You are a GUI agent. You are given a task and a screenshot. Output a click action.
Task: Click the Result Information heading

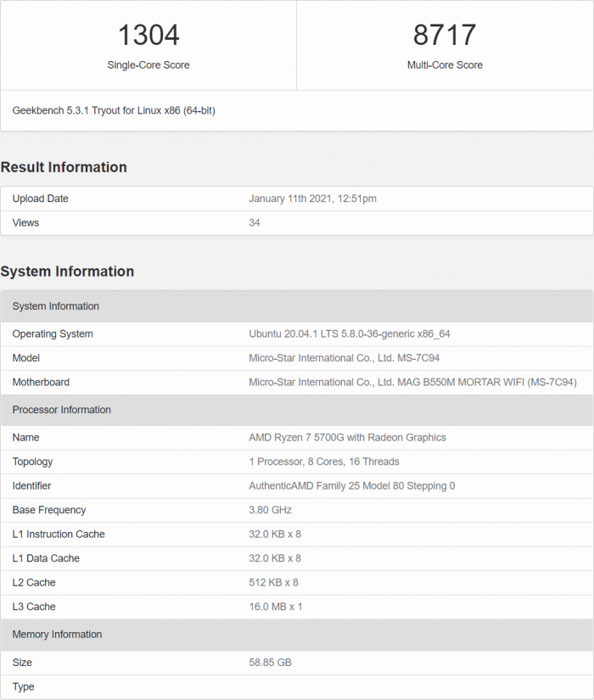64,167
